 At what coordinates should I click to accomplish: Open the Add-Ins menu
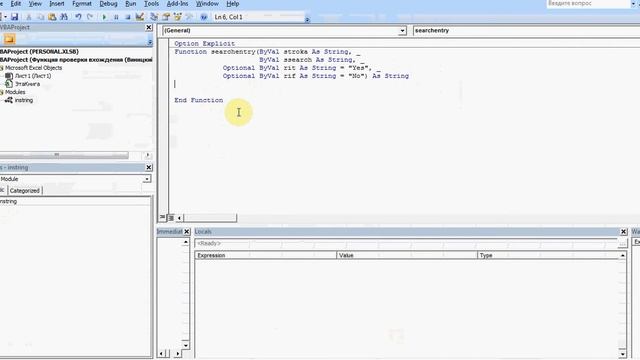pos(178,4)
